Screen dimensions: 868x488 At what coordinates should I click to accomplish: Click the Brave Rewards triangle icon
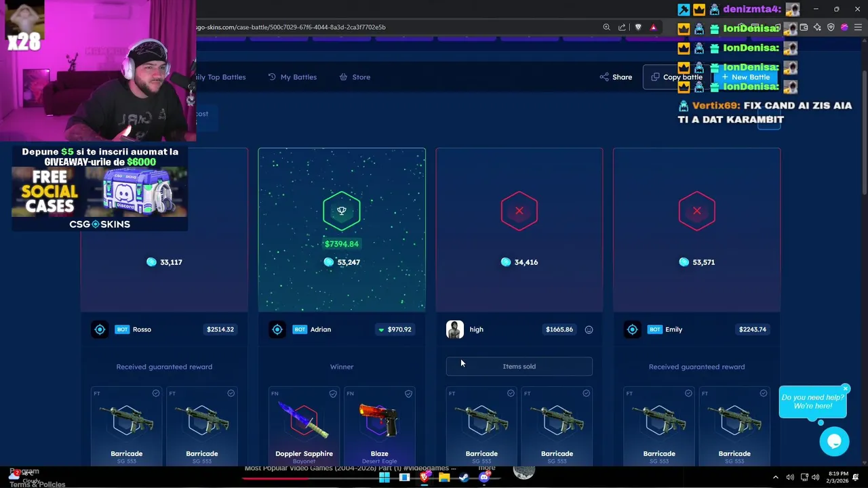tap(653, 27)
